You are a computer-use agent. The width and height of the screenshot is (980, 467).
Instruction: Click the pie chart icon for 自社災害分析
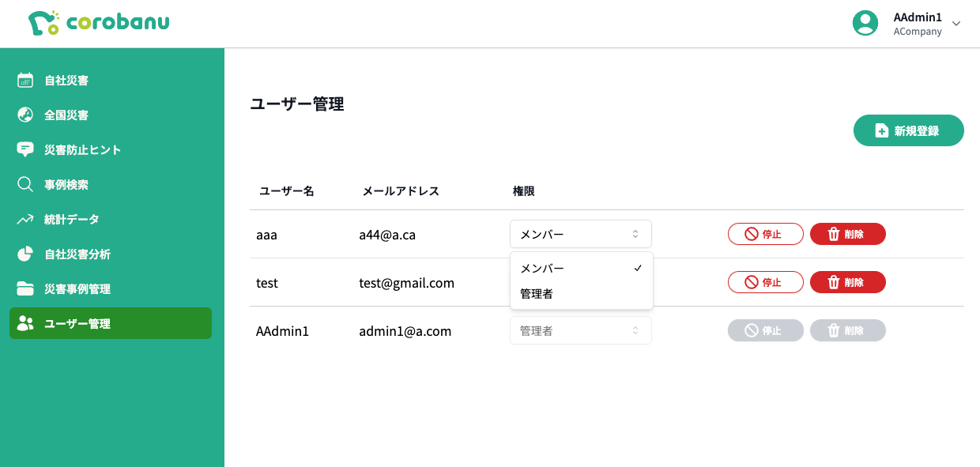[x=25, y=254]
